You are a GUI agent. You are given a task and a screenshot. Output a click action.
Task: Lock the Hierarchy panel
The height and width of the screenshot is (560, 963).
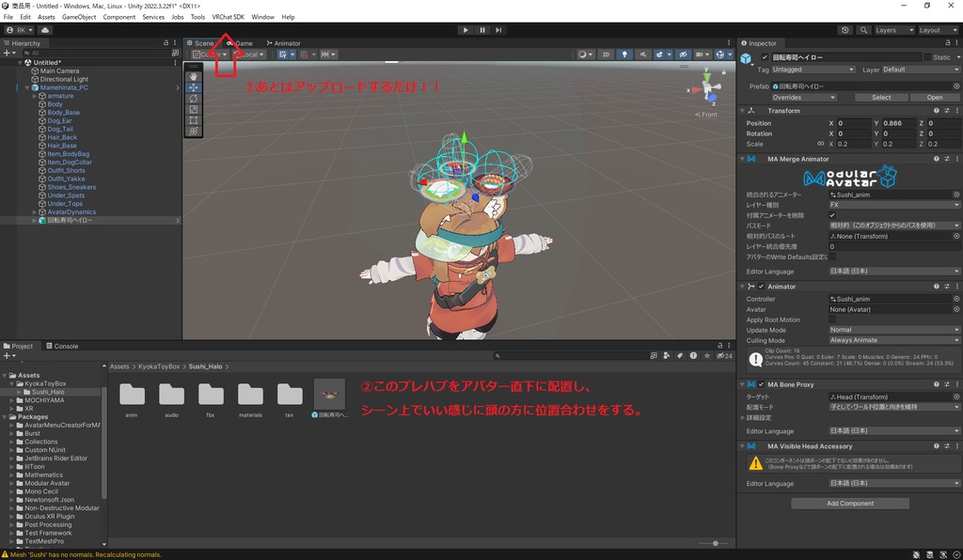166,43
